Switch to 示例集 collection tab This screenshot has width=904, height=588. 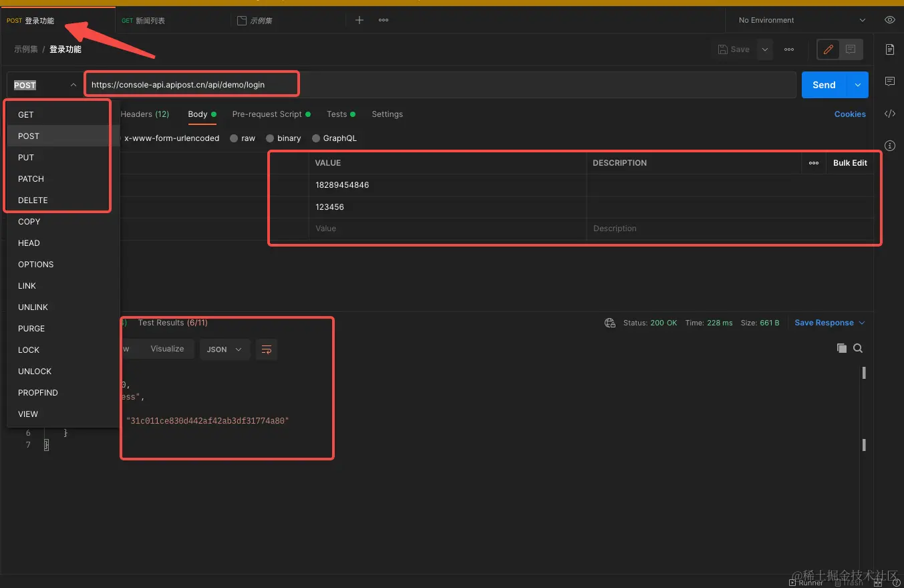pyautogui.click(x=289, y=21)
